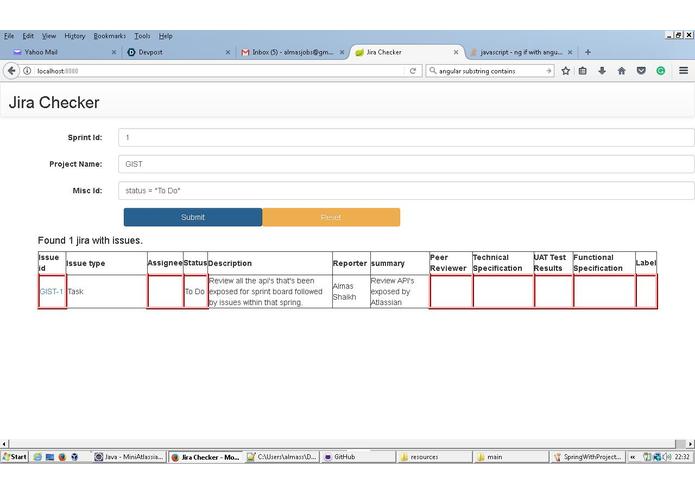
Task: Save page to Pocket
Action: click(x=641, y=71)
